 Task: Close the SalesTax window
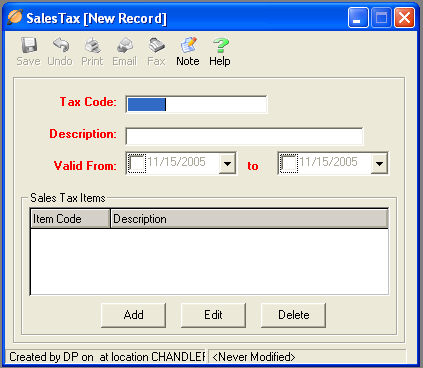(x=405, y=18)
